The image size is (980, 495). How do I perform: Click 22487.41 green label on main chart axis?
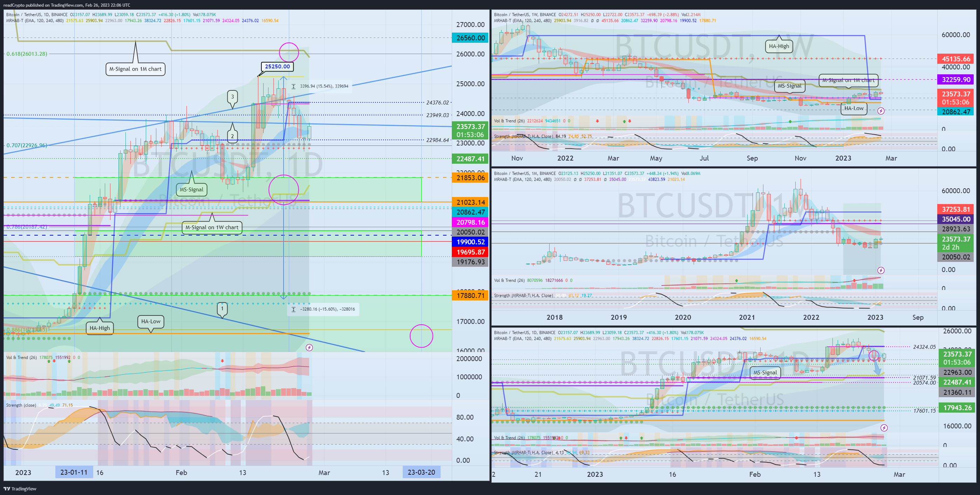coord(470,159)
